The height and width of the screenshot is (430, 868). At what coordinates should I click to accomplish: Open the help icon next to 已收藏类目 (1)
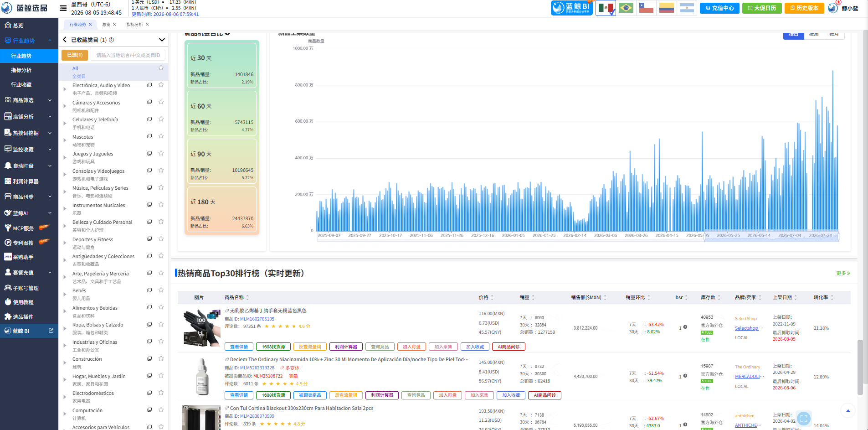pyautogui.click(x=112, y=40)
